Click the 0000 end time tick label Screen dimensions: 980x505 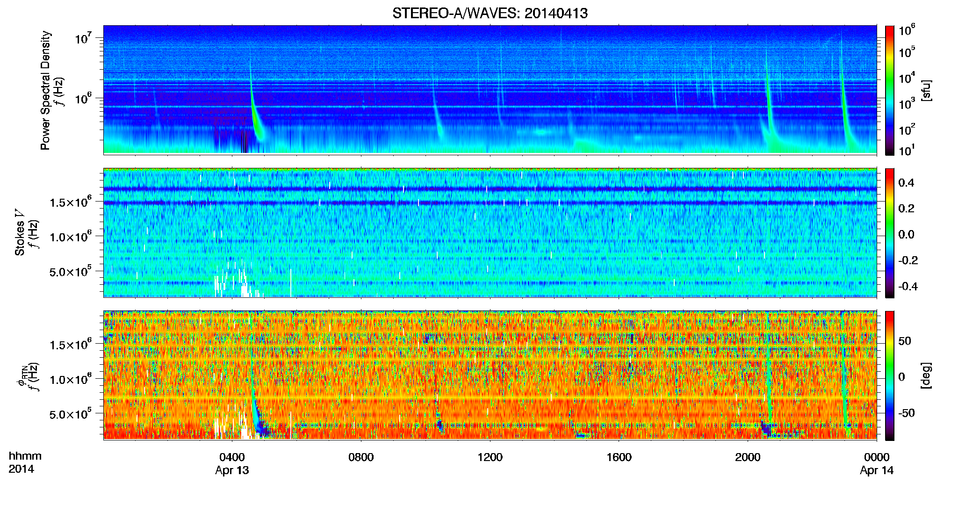[x=877, y=457]
